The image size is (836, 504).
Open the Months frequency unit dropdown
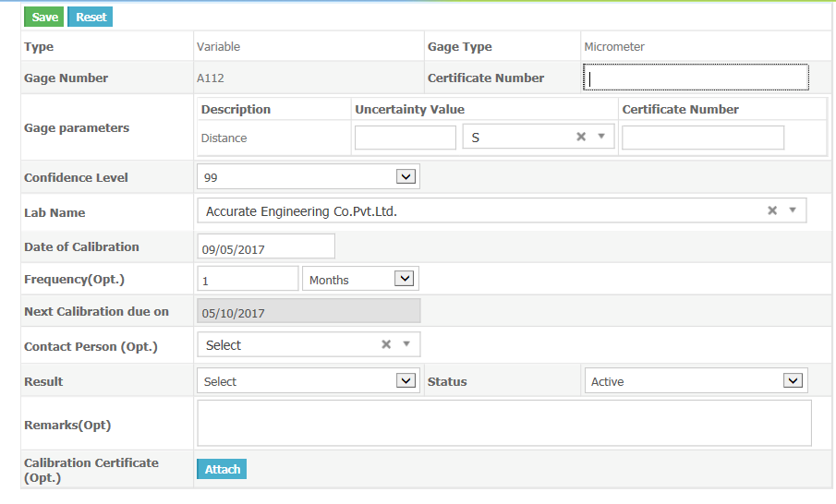[360, 279]
